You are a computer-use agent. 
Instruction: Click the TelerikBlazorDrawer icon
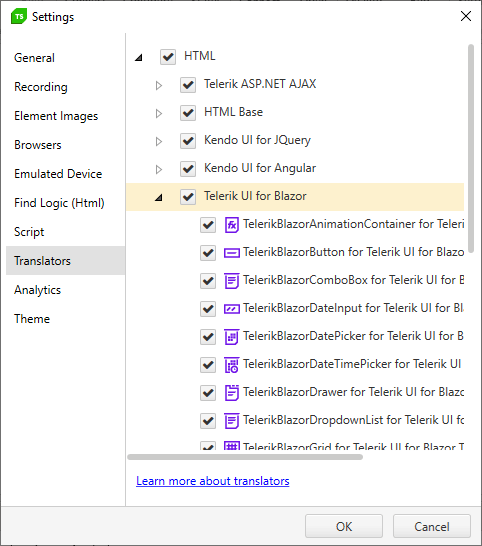(x=232, y=393)
